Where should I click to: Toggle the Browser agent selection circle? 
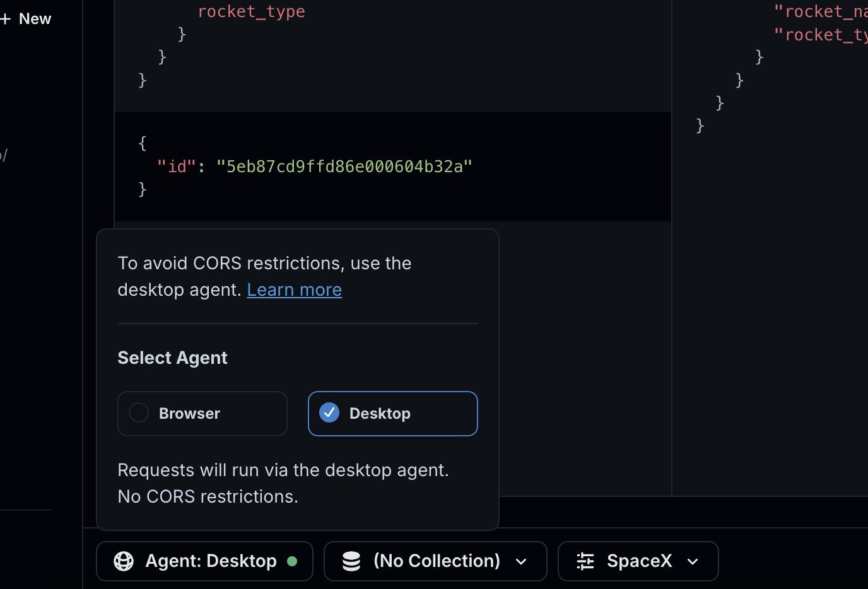tap(139, 413)
